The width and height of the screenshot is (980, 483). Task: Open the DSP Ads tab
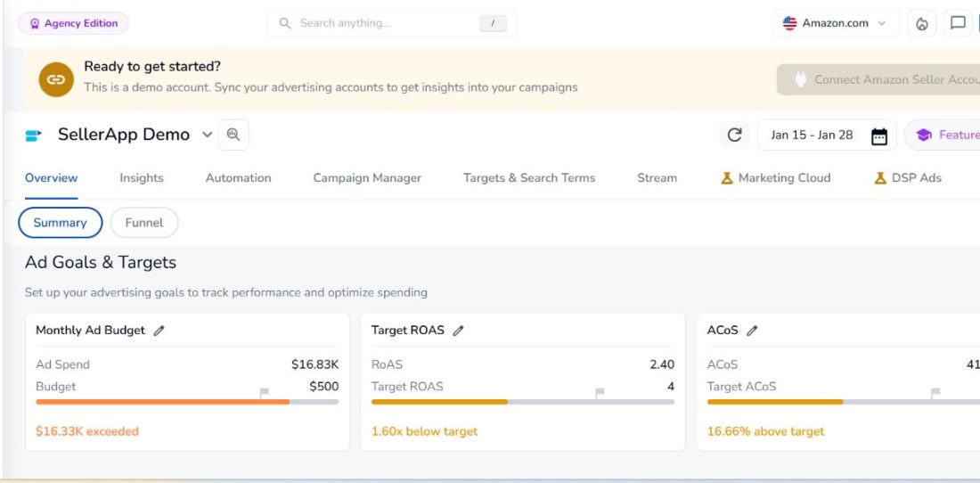click(908, 178)
